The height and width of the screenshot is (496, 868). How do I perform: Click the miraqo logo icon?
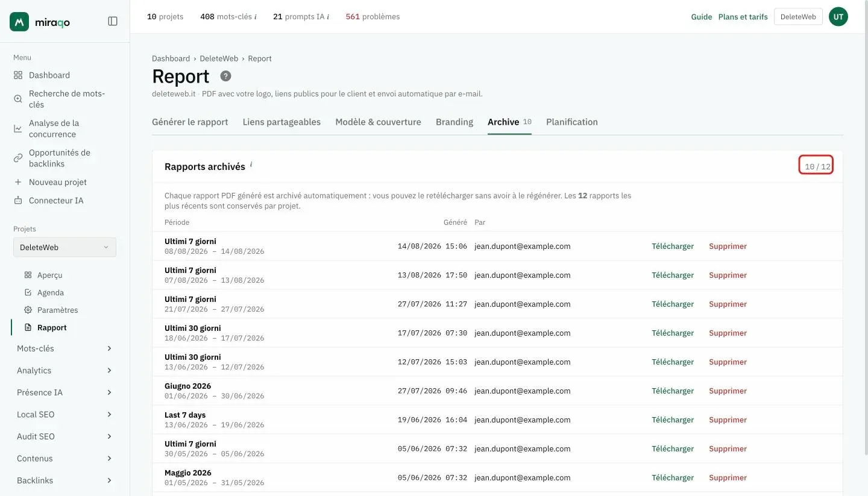pyautogui.click(x=19, y=22)
